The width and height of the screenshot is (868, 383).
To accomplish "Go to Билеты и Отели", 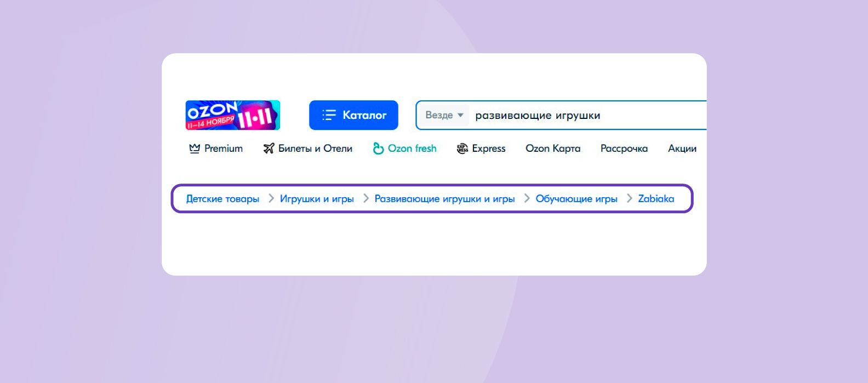I will 315,148.
